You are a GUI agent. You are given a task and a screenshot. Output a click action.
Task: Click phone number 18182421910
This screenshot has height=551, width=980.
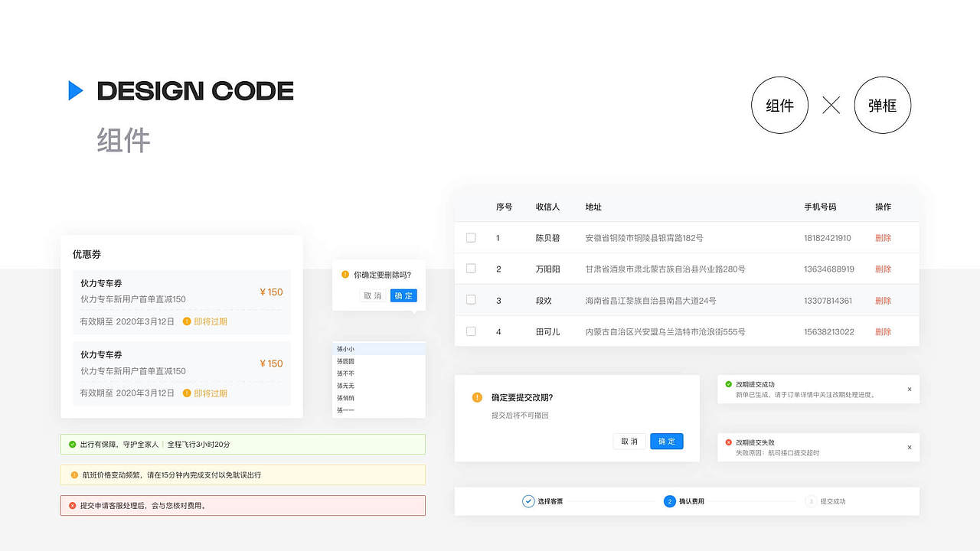(x=828, y=238)
